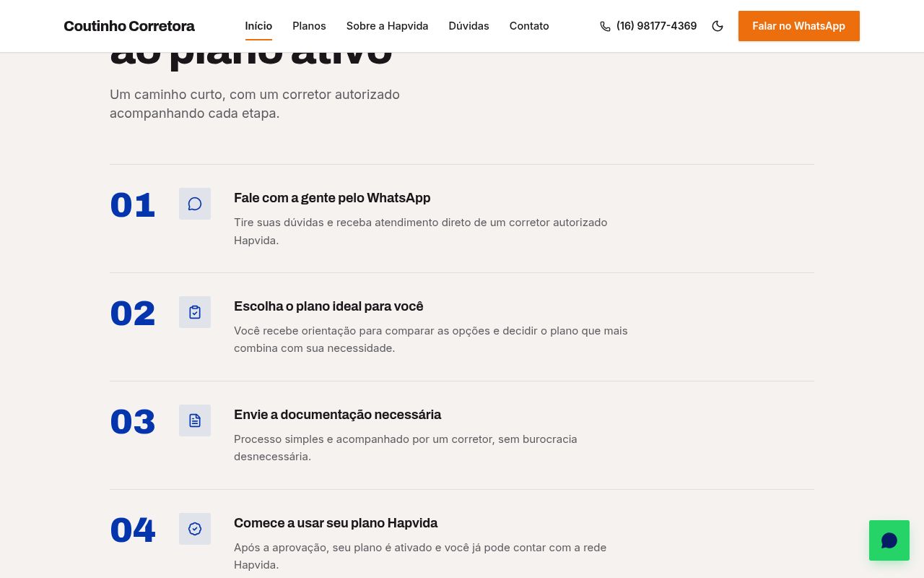924x578 pixels.
Task: Click the clipboard check icon at step 02
Action: click(x=195, y=312)
